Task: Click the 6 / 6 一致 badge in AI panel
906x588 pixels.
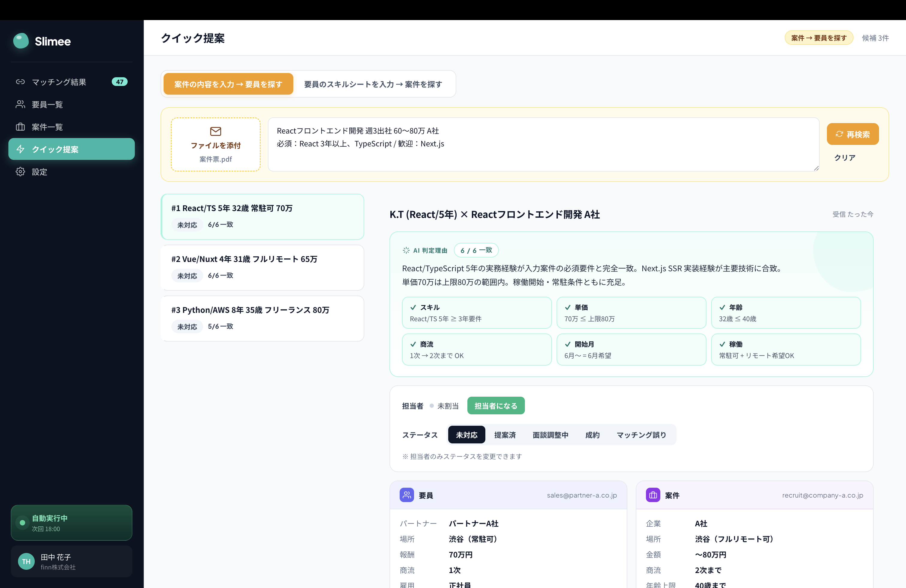Action: click(x=476, y=250)
